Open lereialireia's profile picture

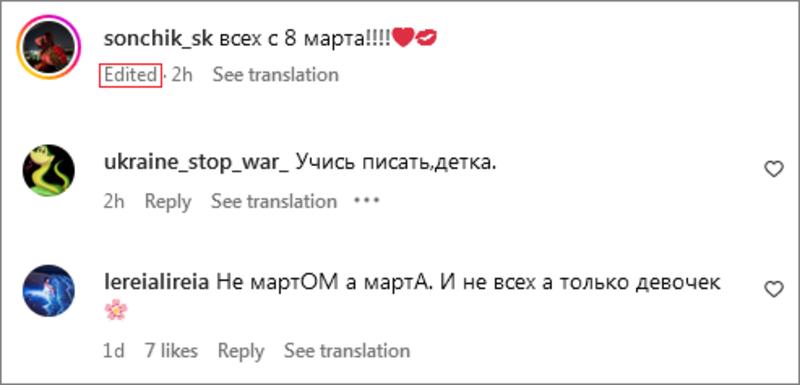coord(49,290)
